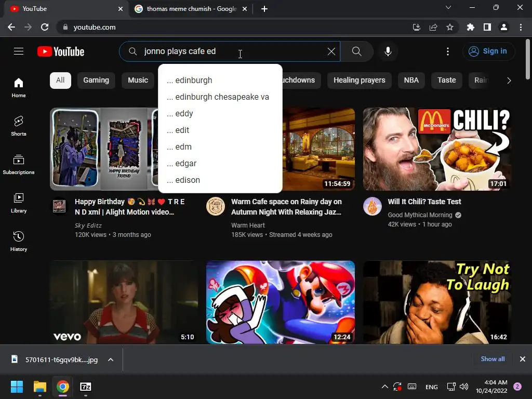
Task: Open Sky Editz channel name
Action: [x=88, y=225]
